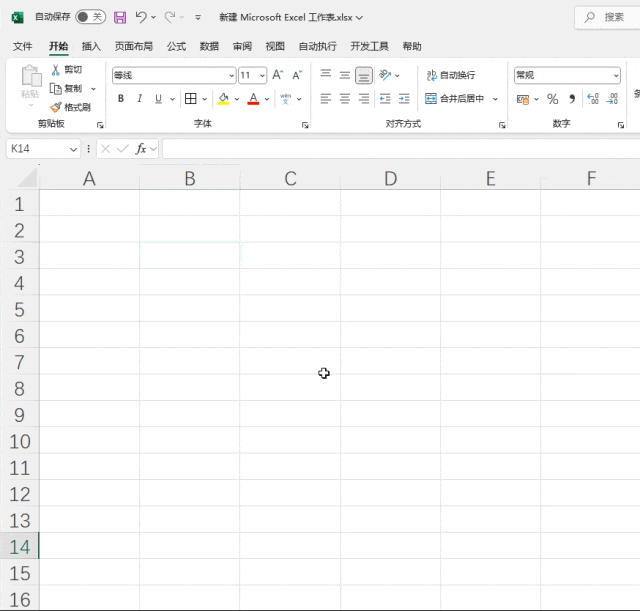This screenshot has height=611, width=640.
Task: Toggle the AutoSave switch
Action: tap(90, 17)
